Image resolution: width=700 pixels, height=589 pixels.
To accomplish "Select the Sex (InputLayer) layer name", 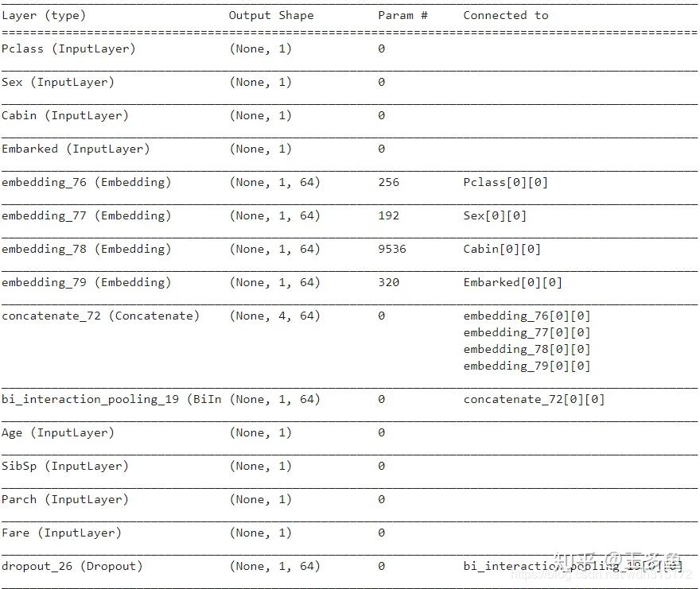I will 58,82.
